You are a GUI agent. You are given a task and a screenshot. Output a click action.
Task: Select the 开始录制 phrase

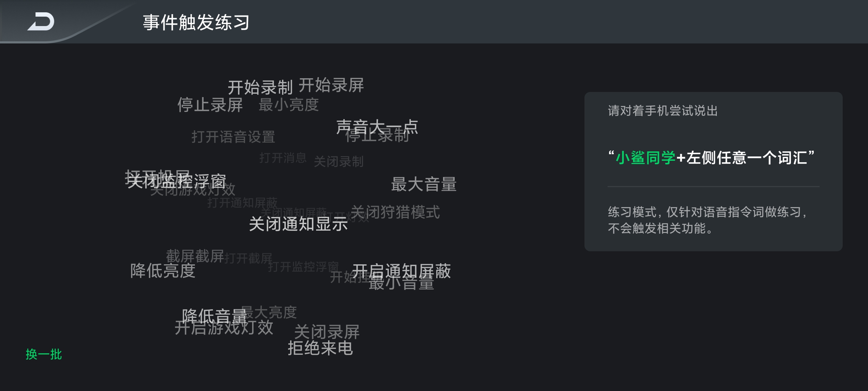click(260, 88)
